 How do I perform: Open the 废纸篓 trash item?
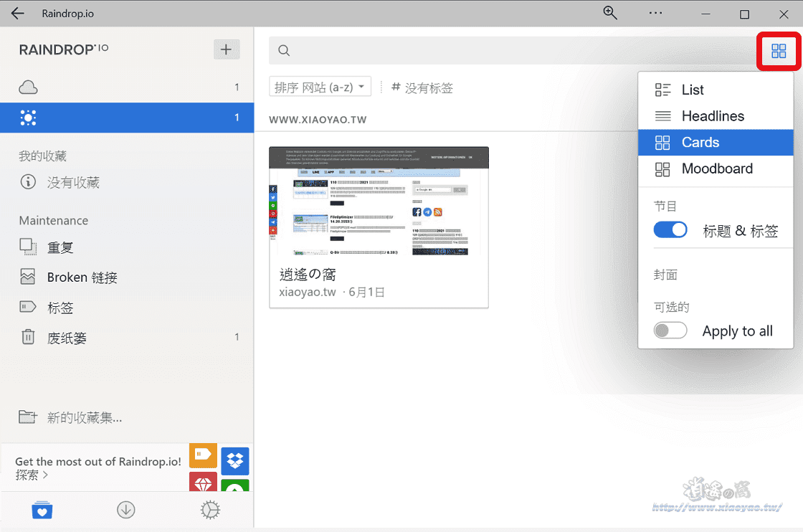point(127,338)
